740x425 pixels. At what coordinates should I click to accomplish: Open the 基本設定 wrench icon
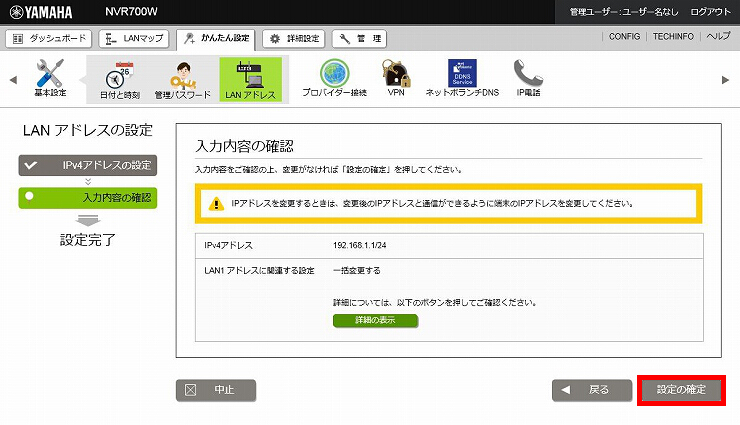50,78
